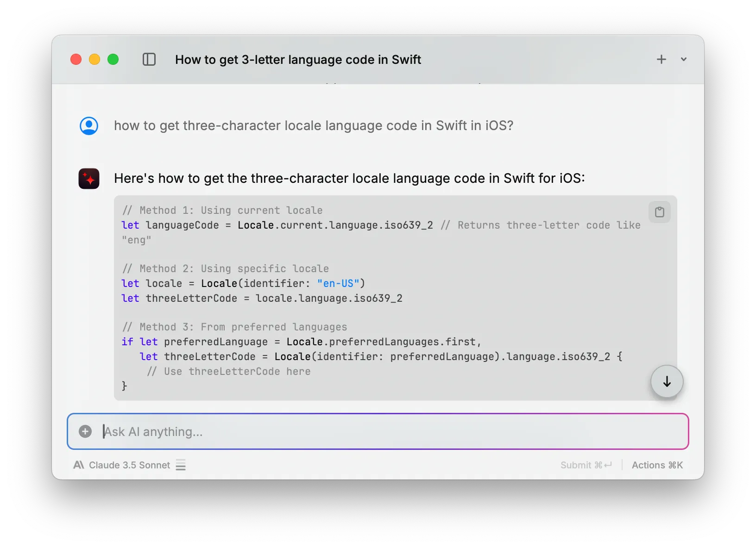Click the chat title in the header
The height and width of the screenshot is (548, 756).
coord(298,60)
